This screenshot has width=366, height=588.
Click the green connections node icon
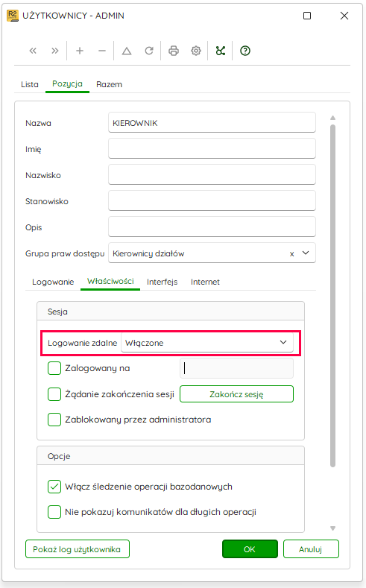[x=221, y=51]
